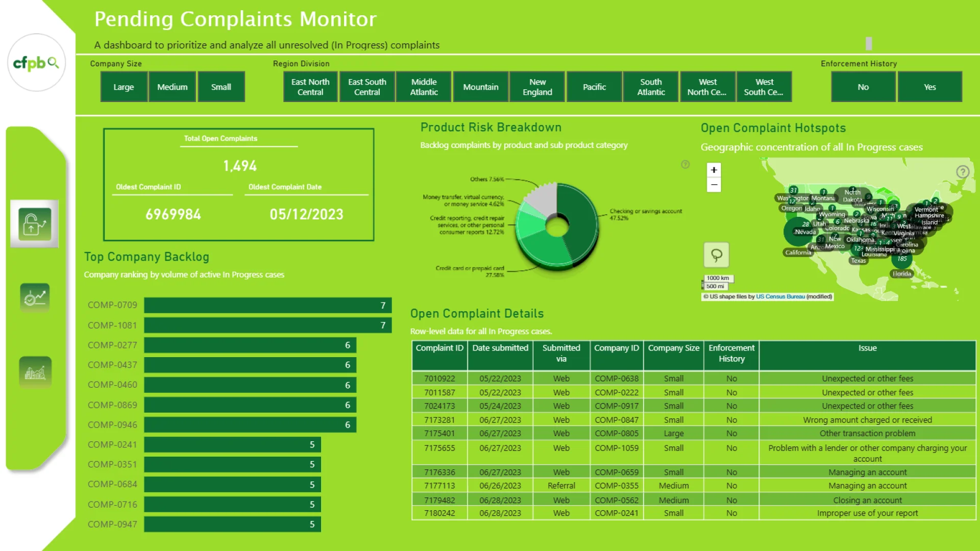Filter company size to Large
This screenshot has height=551, width=980.
click(124, 87)
